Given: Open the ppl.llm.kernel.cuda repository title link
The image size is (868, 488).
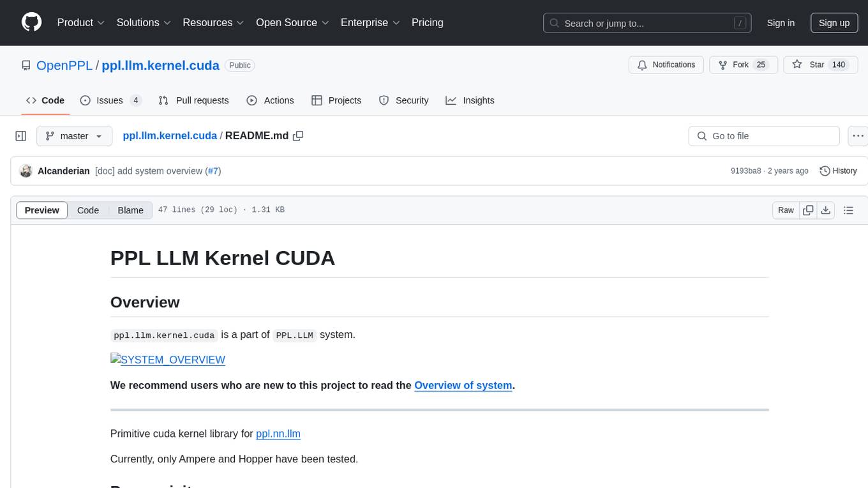Looking at the screenshot, I should coord(161,65).
